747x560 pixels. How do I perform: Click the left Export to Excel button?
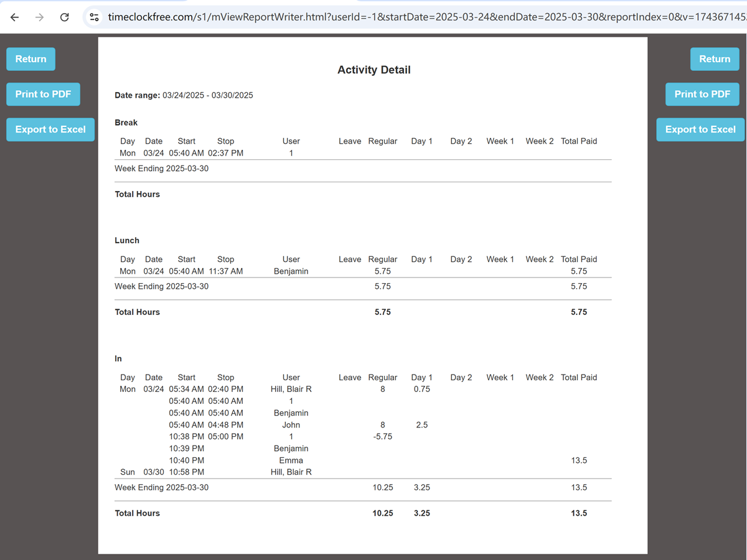(50, 129)
